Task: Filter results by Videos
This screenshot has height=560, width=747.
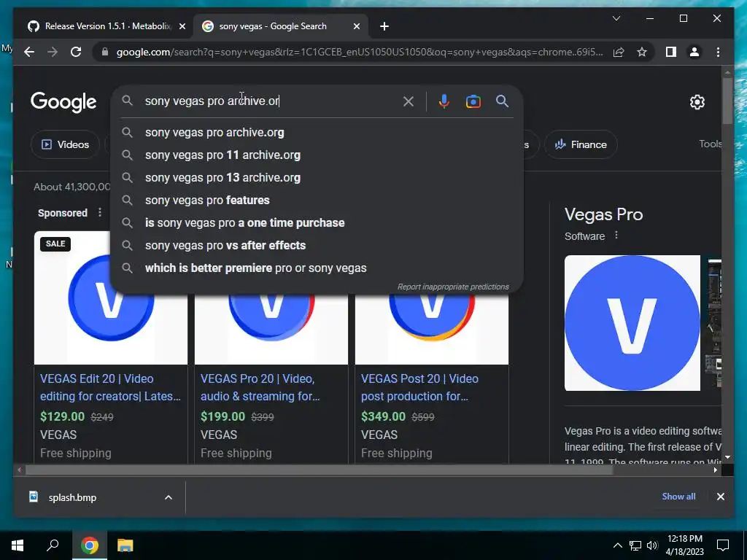Action: [65, 144]
